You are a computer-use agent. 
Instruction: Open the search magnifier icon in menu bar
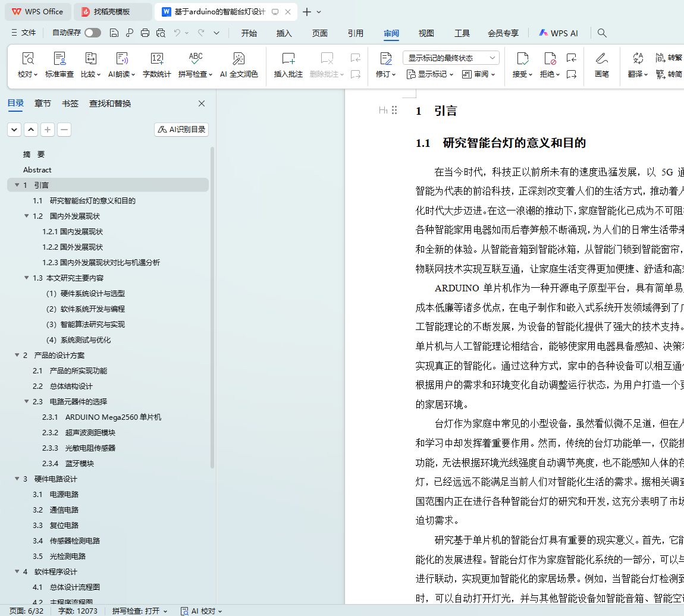pyautogui.click(x=602, y=33)
